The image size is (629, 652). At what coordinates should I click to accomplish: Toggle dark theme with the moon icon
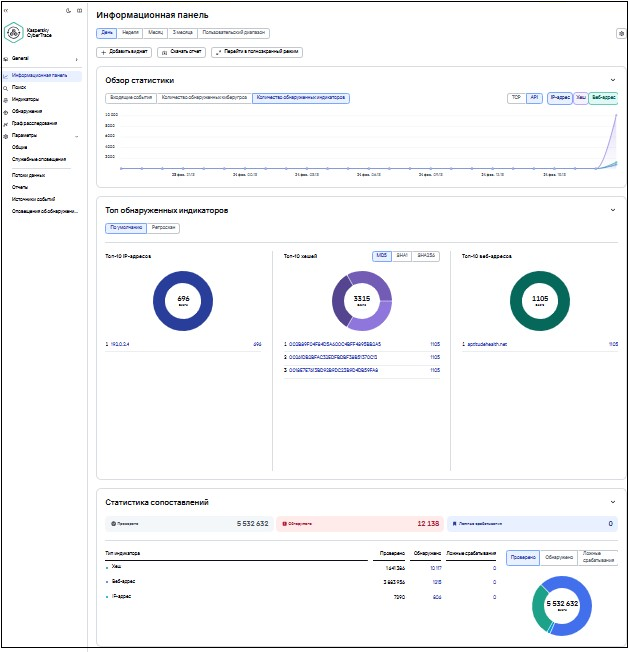point(68,10)
